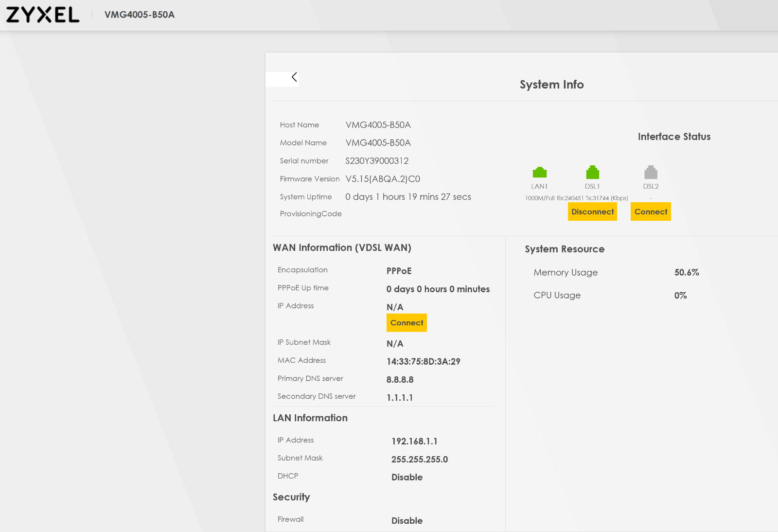This screenshot has width=778, height=532.
Task: Click the DSL2 port icon
Action: click(651, 172)
